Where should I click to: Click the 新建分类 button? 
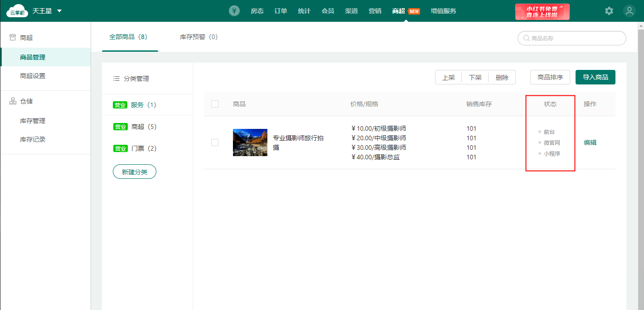coord(135,172)
